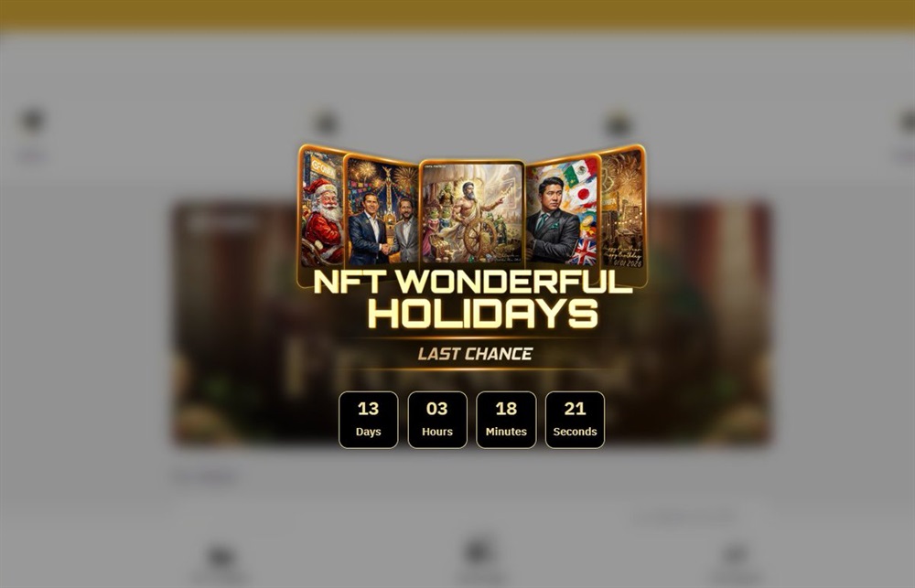Click the 03 Hours countdown box
The height and width of the screenshot is (588, 915).
tap(437, 420)
